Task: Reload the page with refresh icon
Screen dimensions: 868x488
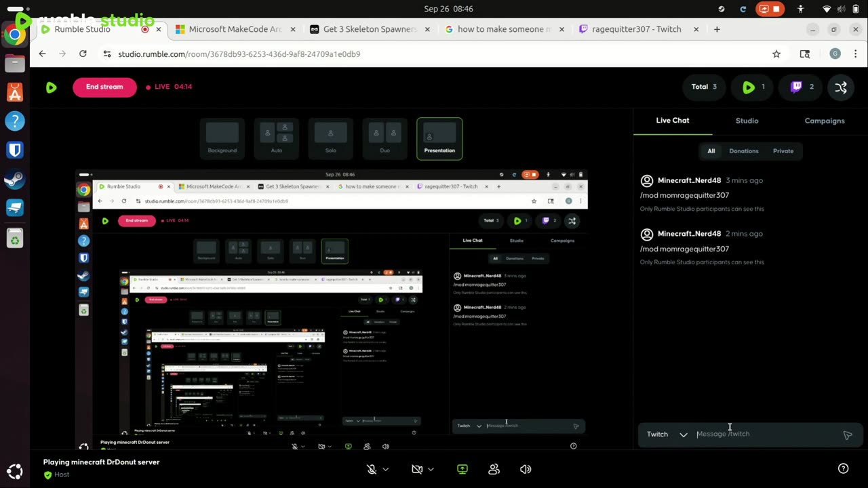Action: point(83,54)
